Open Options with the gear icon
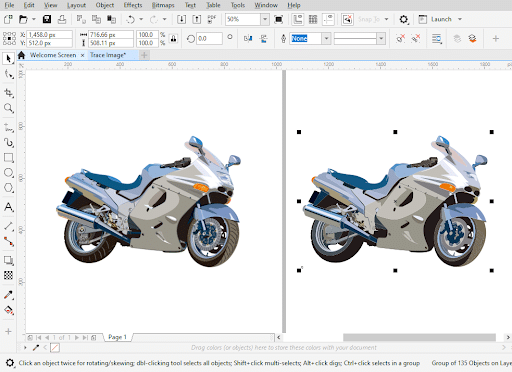Image resolution: width=512 pixels, height=372 pixels. pos(404,19)
